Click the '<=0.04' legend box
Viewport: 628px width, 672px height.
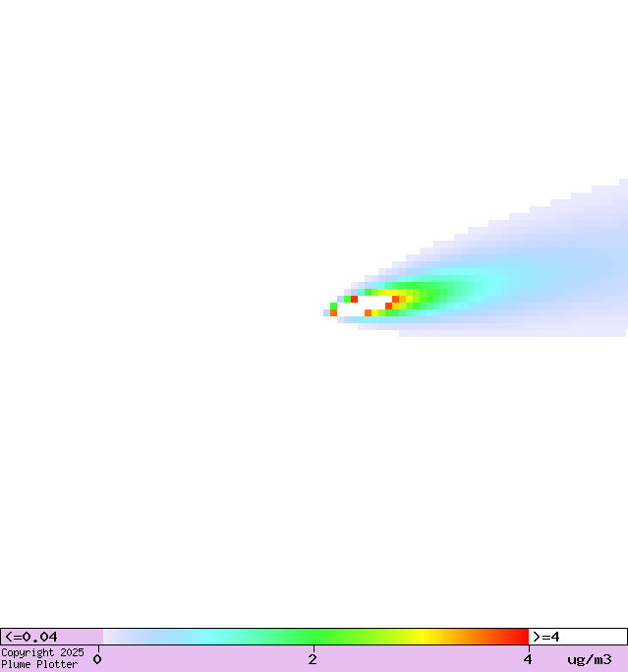click(x=52, y=637)
